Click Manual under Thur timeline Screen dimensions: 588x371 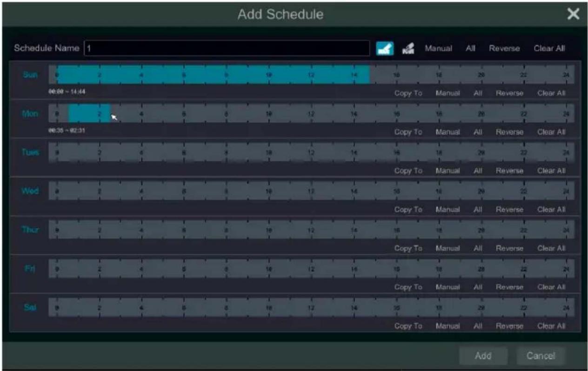[x=448, y=248]
